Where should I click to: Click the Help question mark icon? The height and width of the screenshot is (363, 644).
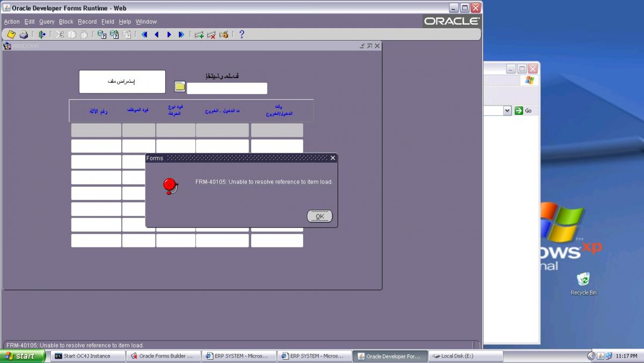point(241,34)
